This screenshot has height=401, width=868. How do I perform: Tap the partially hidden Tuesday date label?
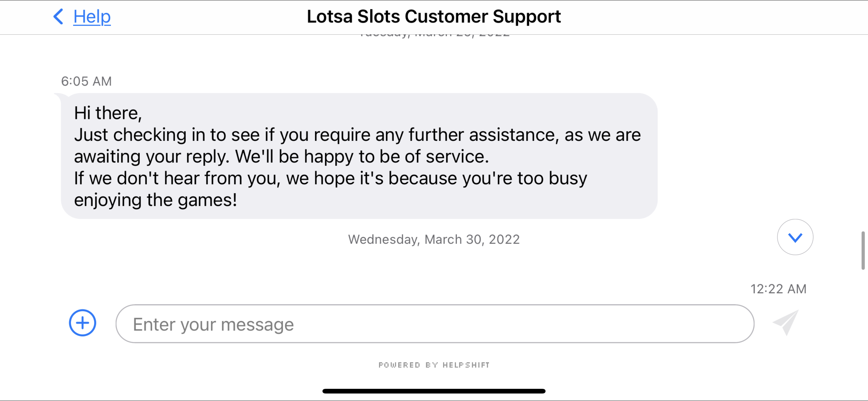(x=434, y=35)
